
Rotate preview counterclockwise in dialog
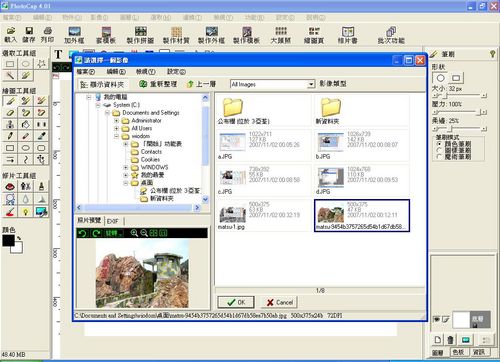82,233
